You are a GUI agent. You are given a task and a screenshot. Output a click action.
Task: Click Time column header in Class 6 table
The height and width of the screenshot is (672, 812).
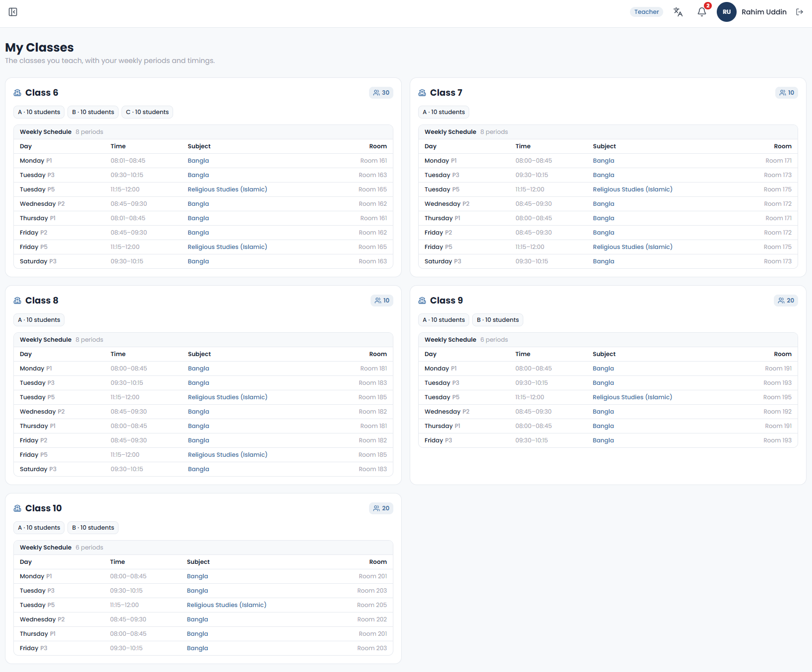tap(118, 146)
